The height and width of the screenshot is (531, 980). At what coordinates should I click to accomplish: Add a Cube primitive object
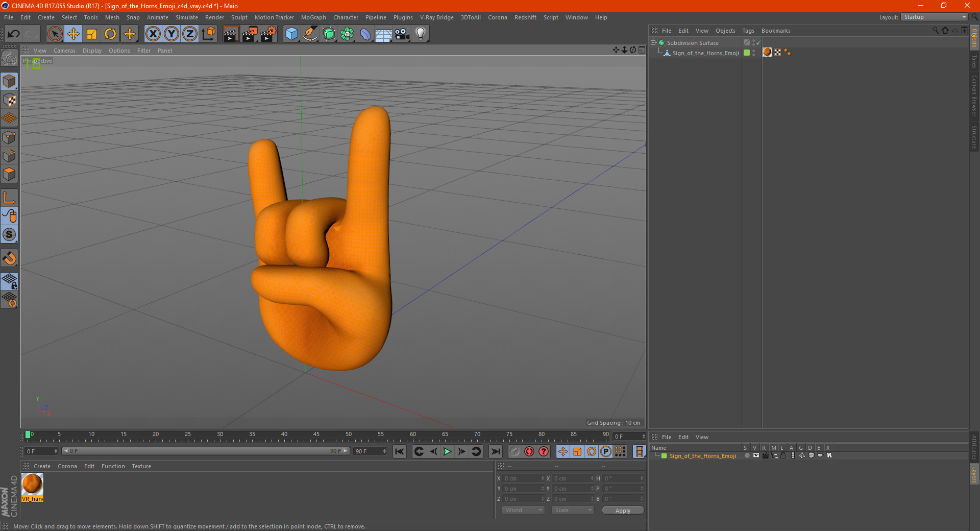point(291,34)
